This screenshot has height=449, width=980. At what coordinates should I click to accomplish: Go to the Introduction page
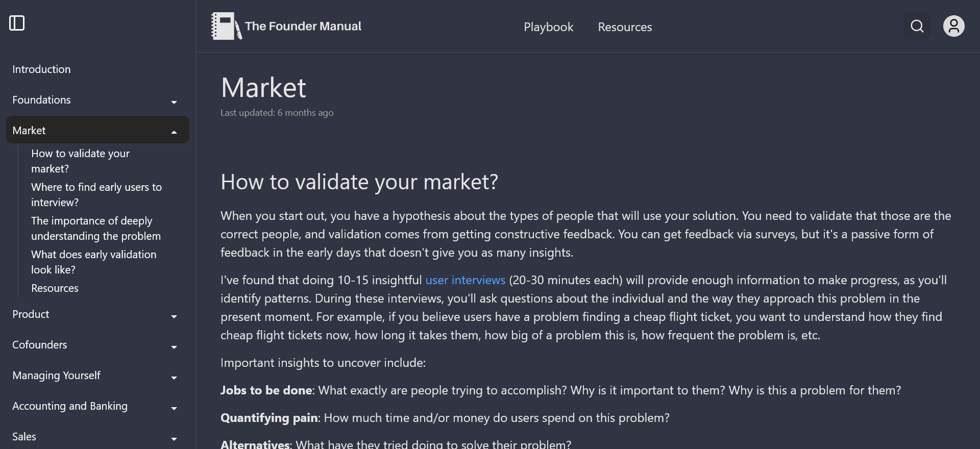pyautogui.click(x=41, y=69)
